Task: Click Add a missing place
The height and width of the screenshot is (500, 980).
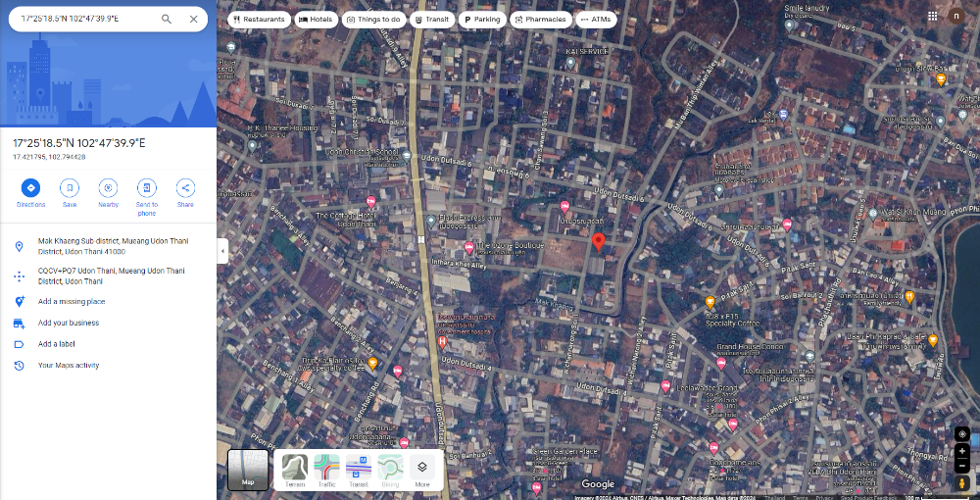Action: tap(72, 302)
